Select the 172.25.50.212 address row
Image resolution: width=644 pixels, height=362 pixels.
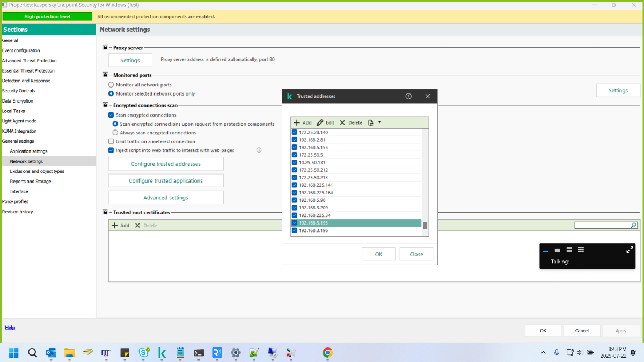(x=356, y=170)
